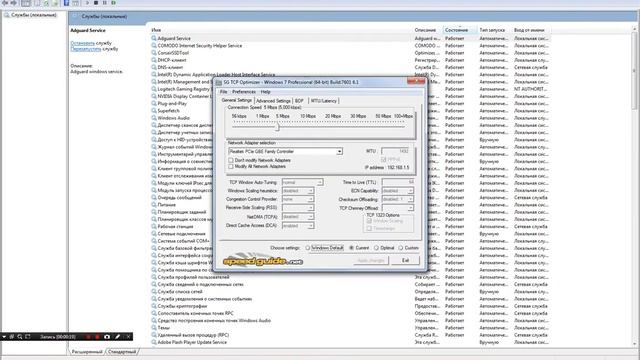
Task: Open the Preferences menu in TCP Optimizer
Action: [244, 92]
